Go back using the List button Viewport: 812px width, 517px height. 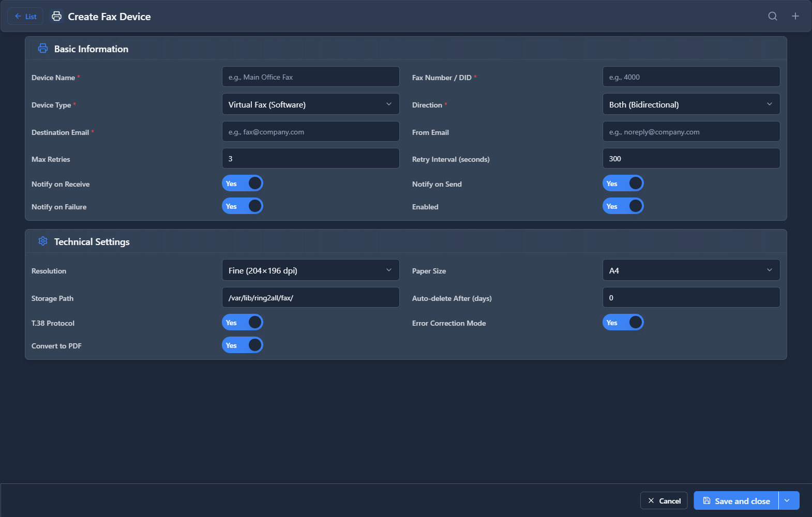pyautogui.click(x=25, y=16)
